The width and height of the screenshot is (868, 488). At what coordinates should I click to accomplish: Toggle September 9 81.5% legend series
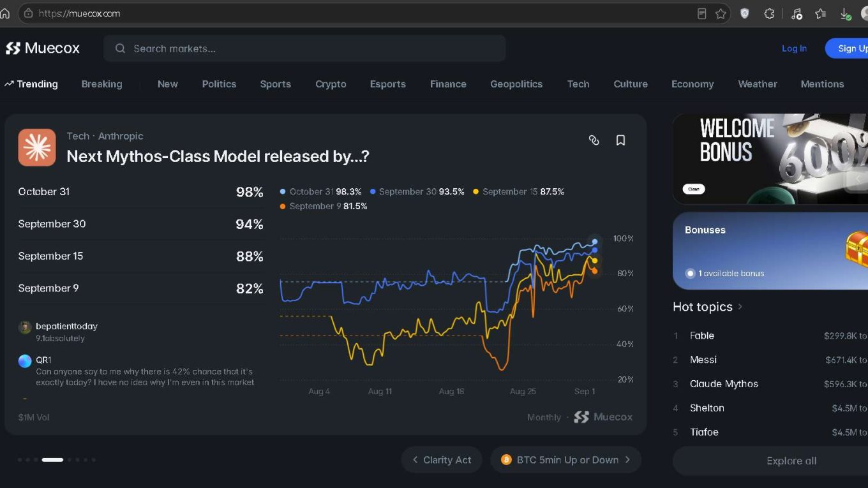point(324,206)
